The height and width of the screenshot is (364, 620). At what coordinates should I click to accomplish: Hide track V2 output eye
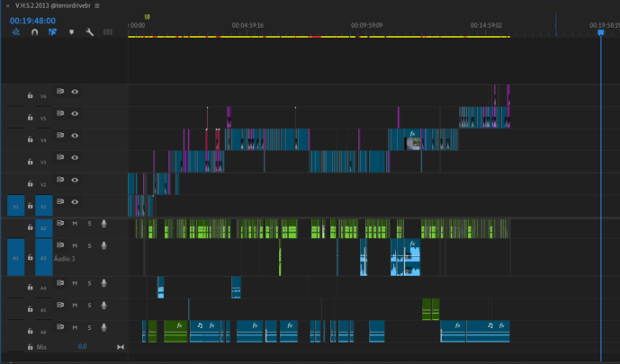click(x=75, y=180)
